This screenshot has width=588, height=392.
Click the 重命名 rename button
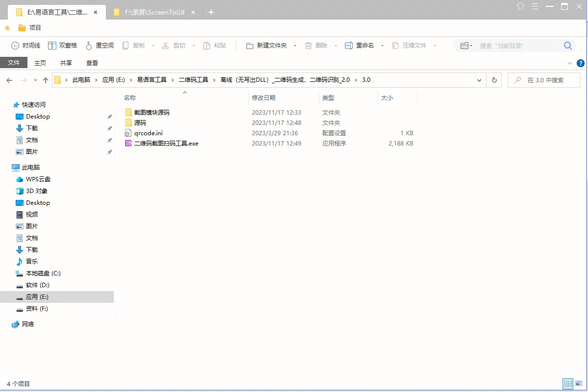tap(359, 46)
